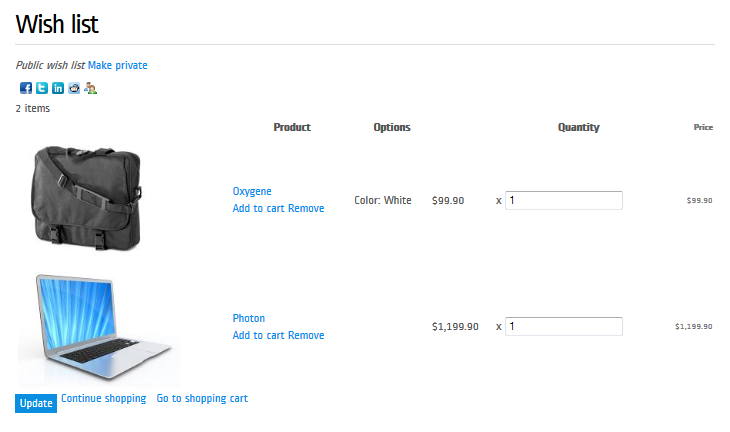The image size is (730, 432).
Task: Share wish list on Facebook
Action: 26,88
